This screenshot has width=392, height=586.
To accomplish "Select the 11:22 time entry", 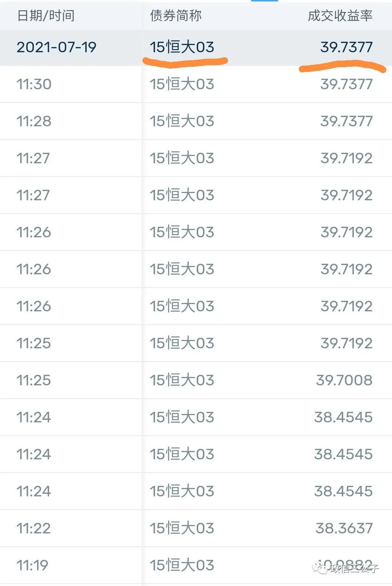I will (x=33, y=528).
